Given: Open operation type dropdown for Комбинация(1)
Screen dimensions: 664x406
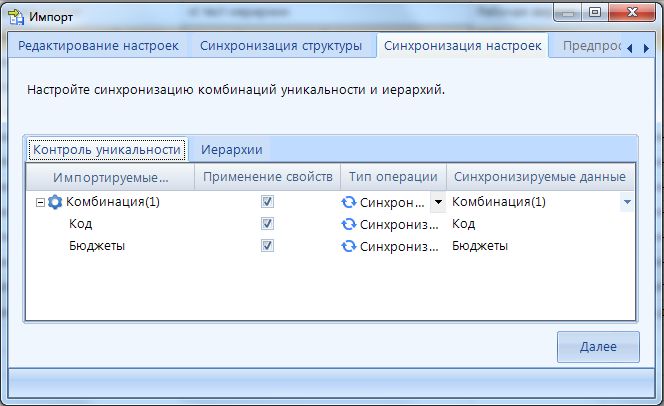Looking at the screenshot, I should point(437,202).
